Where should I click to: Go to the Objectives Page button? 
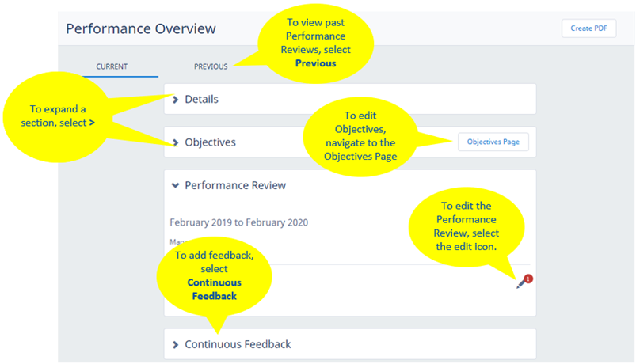[x=493, y=142]
